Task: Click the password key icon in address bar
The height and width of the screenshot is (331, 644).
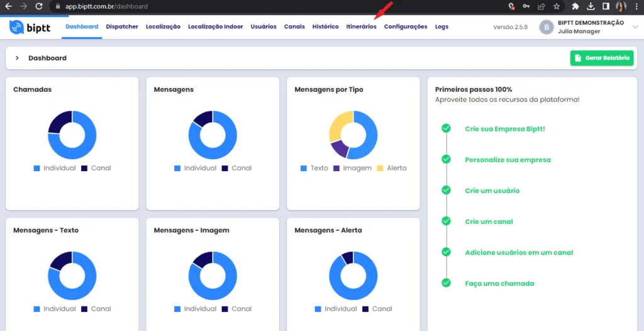Action: tap(526, 6)
